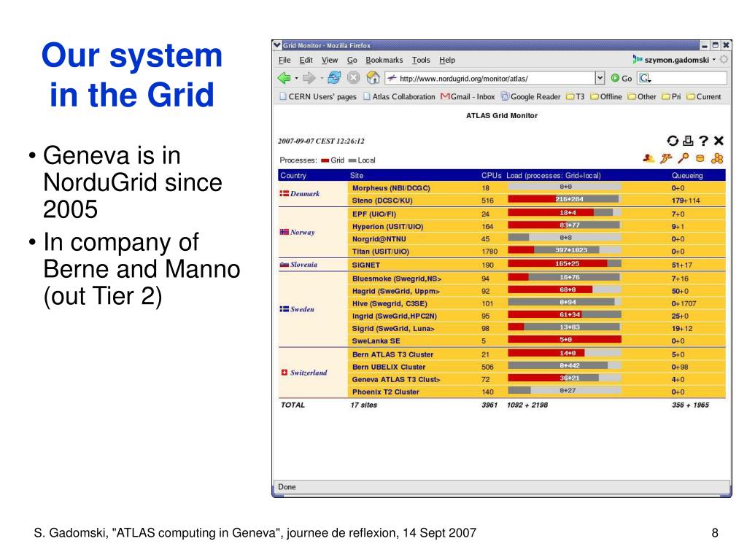Open the storage resources cylinder icon
747x560 pixels.
tap(700, 158)
